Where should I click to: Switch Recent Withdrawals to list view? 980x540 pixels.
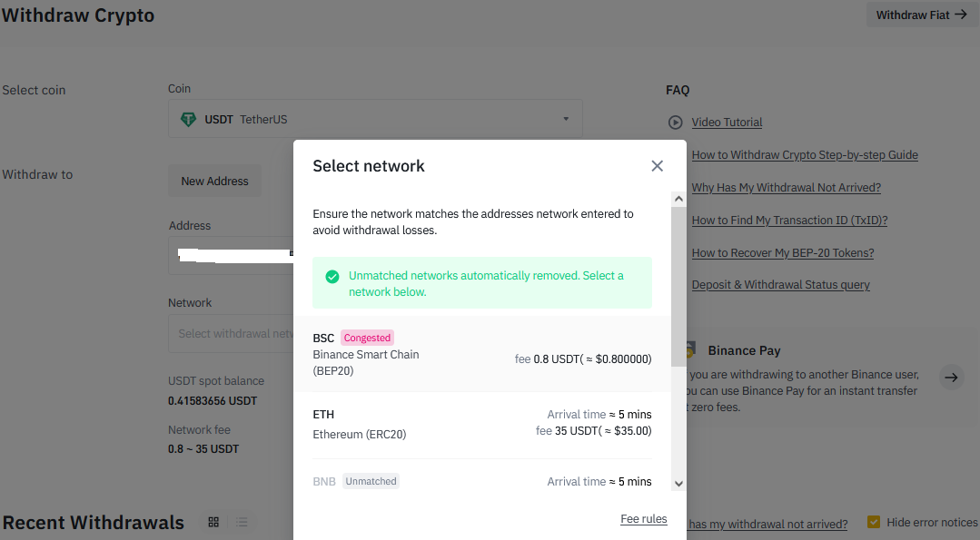(242, 522)
